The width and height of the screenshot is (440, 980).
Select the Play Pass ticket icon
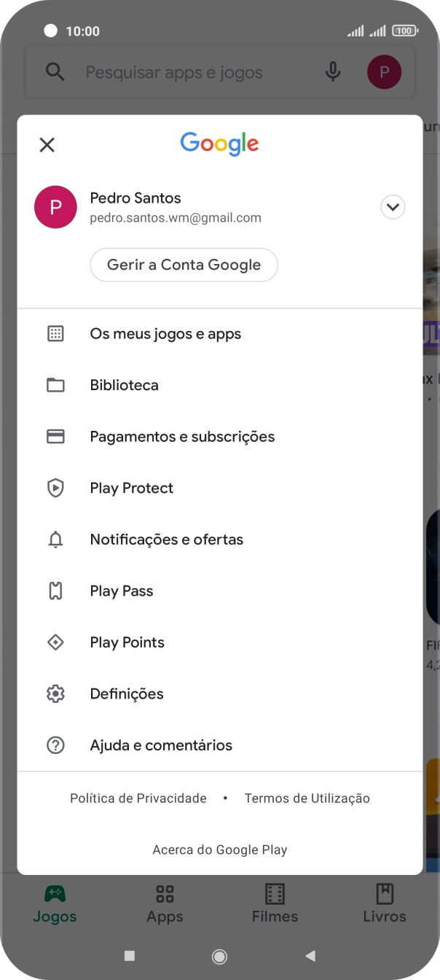click(x=55, y=591)
